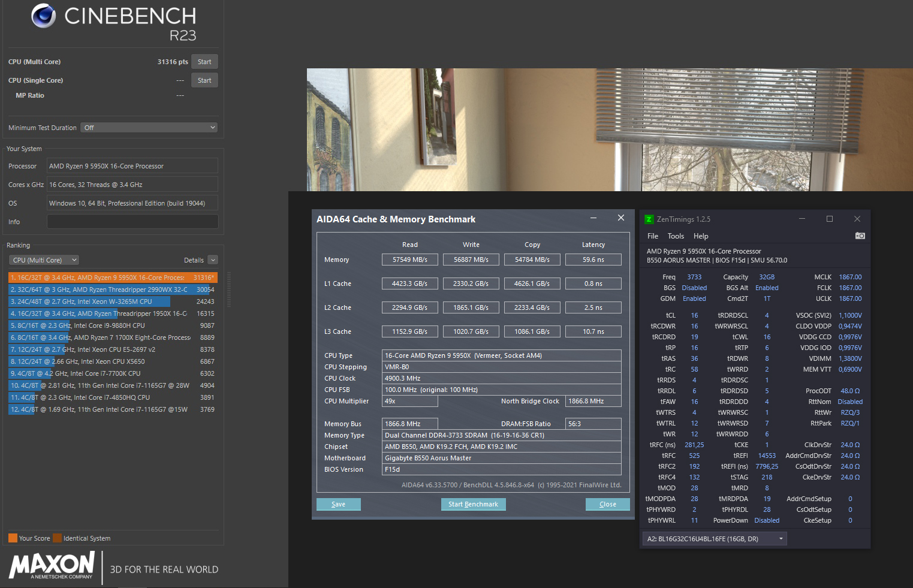913x588 pixels.
Task: Click the Memory Type field in AIDA64
Action: pyautogui.click(x=502, y=435)
